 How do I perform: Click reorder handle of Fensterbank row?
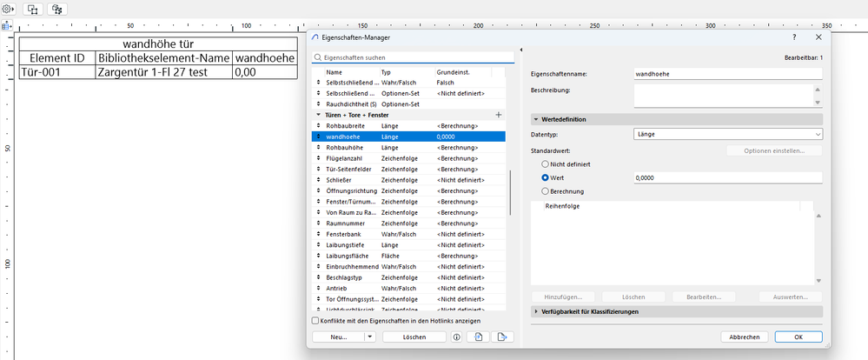point(318,234)
